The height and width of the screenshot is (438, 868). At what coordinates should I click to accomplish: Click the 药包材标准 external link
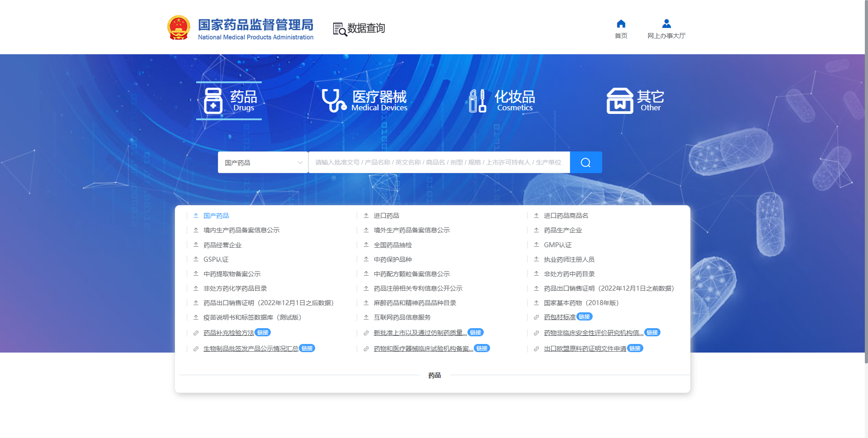(560, 317)
